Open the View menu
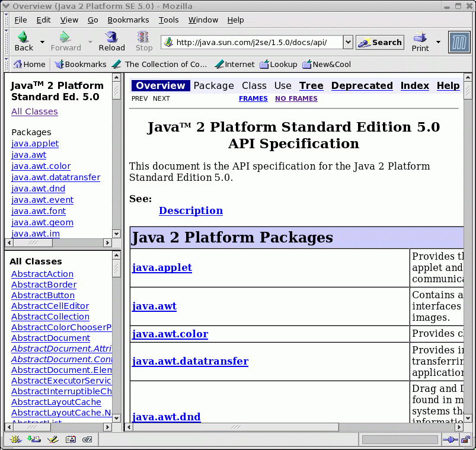The width and height of the screenshot is (476, 450). tap(69, 20)
